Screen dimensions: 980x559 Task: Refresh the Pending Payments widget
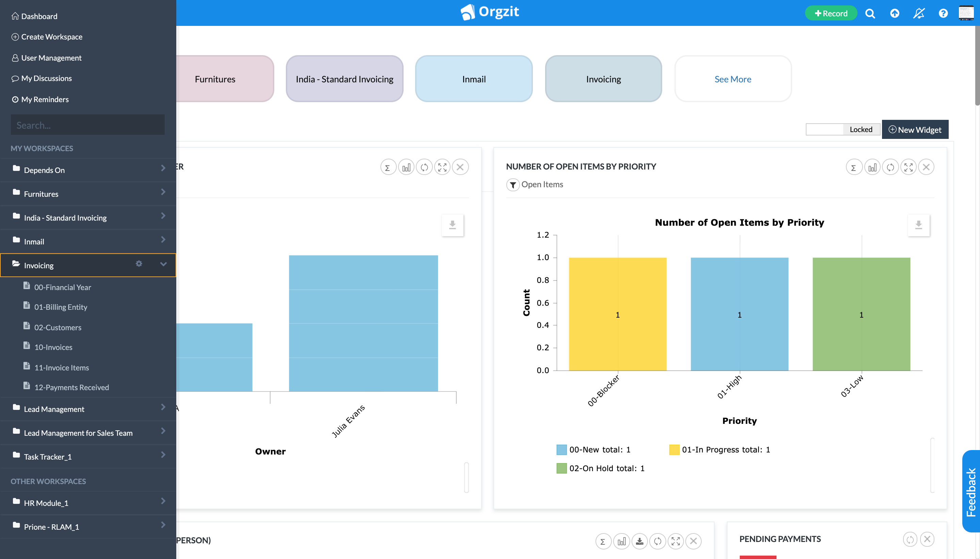[x=910, y=539]
